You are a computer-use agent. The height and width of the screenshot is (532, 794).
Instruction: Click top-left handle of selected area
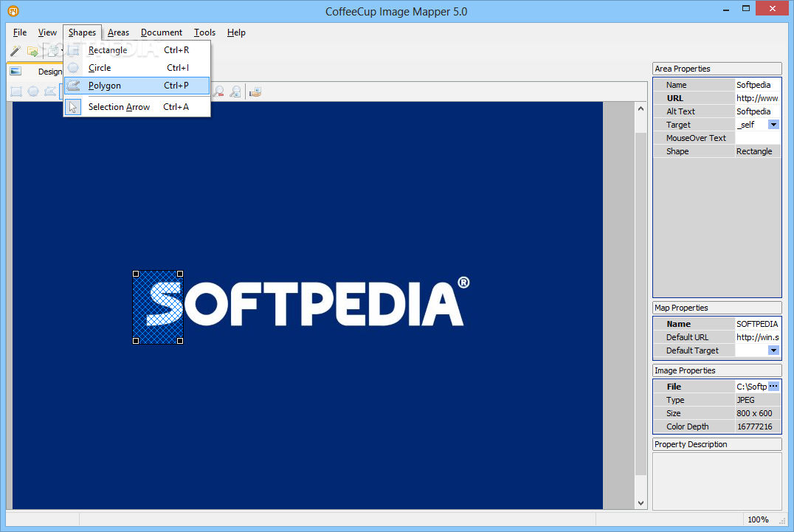click(135, 274)
